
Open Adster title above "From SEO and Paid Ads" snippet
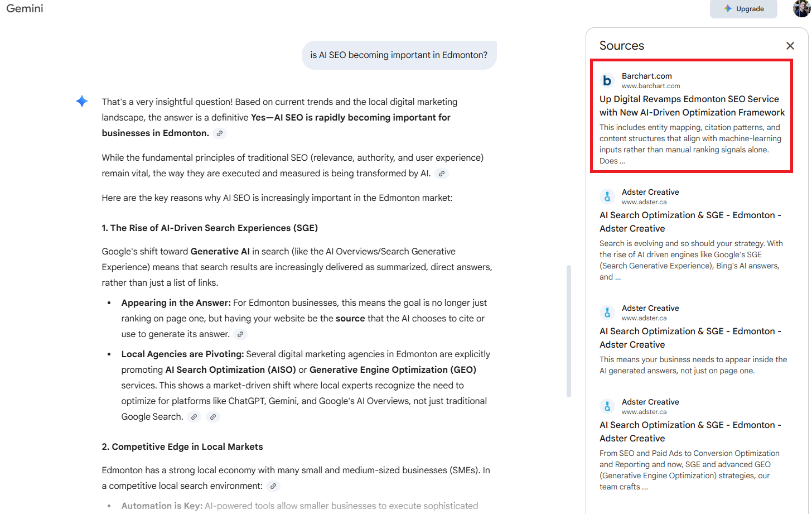[x=690, y=431]
